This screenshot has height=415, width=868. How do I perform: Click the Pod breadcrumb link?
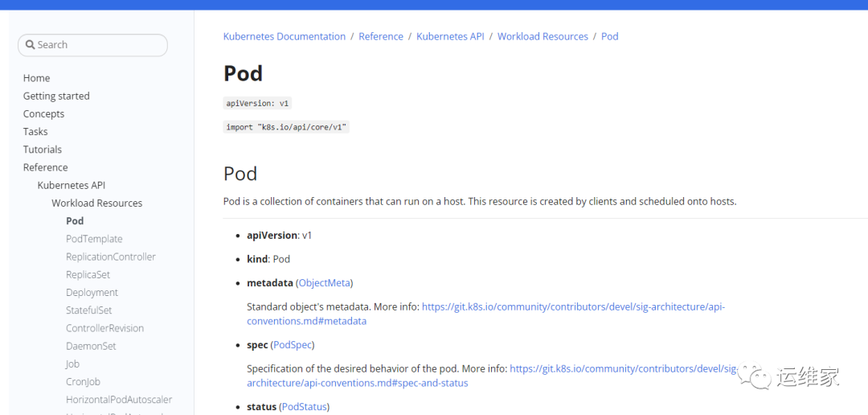pos(609,36)
